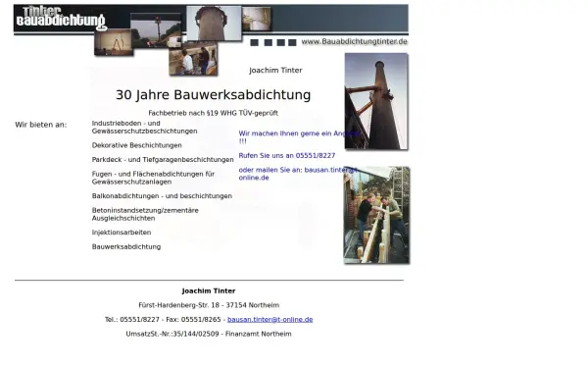Image resolution: width=588 pixels, height=368 pixels.
Task: Click the www.Bauabdichtungtinter.de header text
Action: (355, 41)
